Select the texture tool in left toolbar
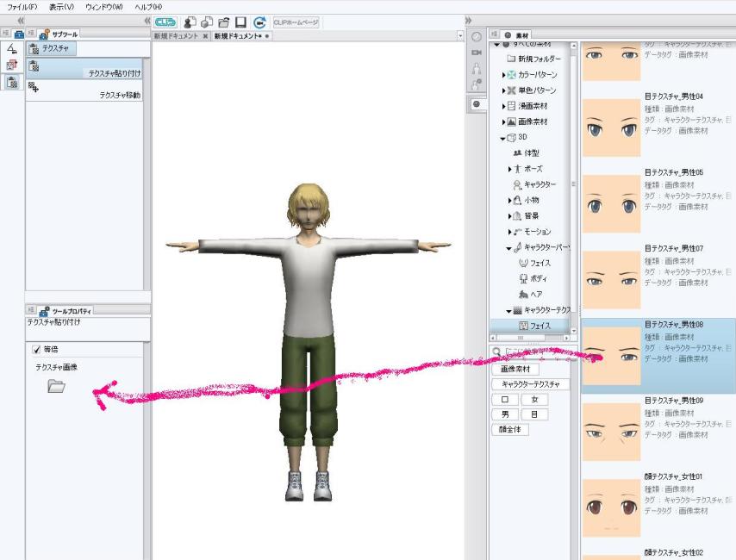This screenshot has width=736, height=560. (12, 83)
